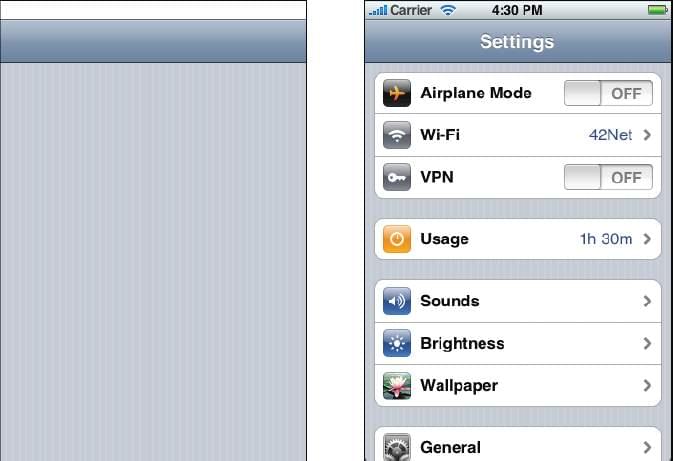This screenshot has height=461, width=673.
Task: Open Brightness row chevron arrow
Action: pos(647,343)
